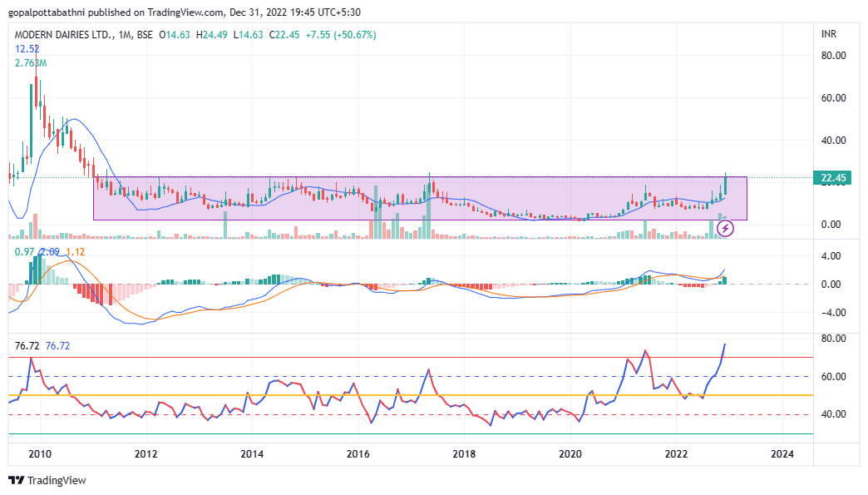Click the blue RSI value 76.72
868x495 pixels.
point(57,346)
